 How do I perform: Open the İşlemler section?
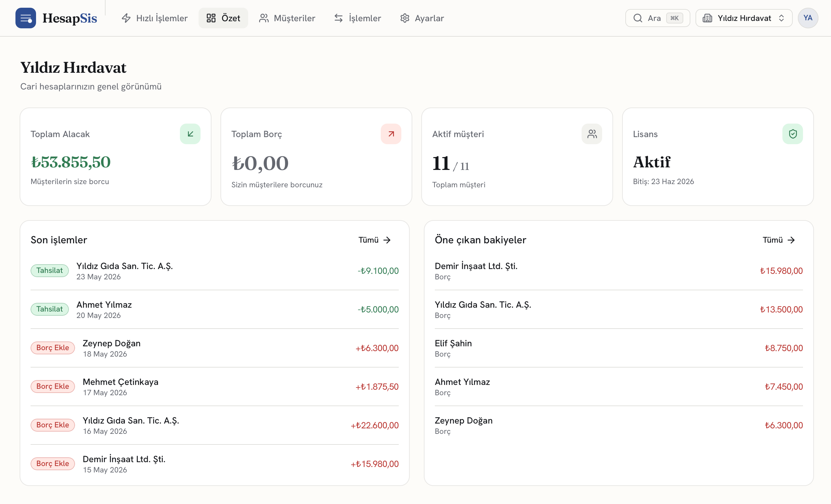click(358, 18)
